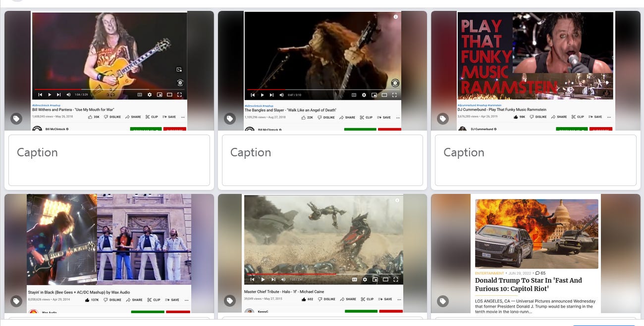Select the Bangles and Slayer video screenshot
644x326 pixels.
(x=322, y=71)
